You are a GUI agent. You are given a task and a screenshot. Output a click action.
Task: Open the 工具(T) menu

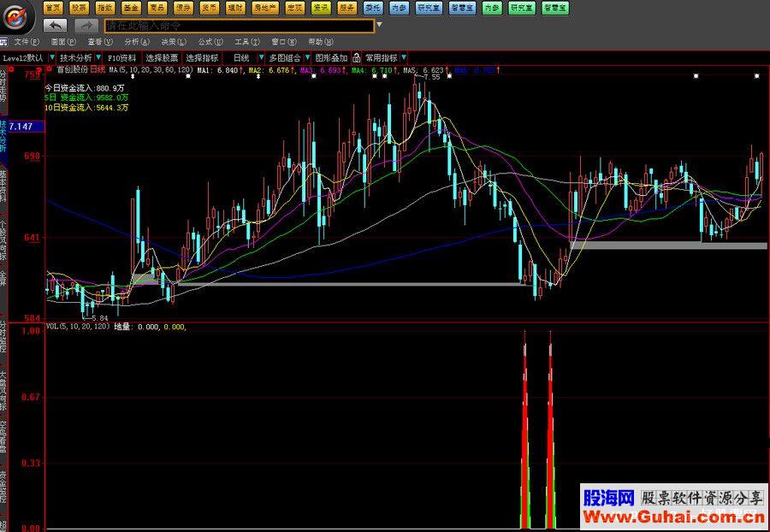(247, 42)
